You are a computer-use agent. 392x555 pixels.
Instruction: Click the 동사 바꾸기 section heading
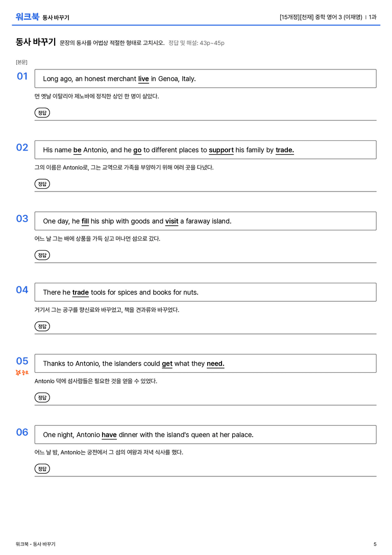coord(36,42)
